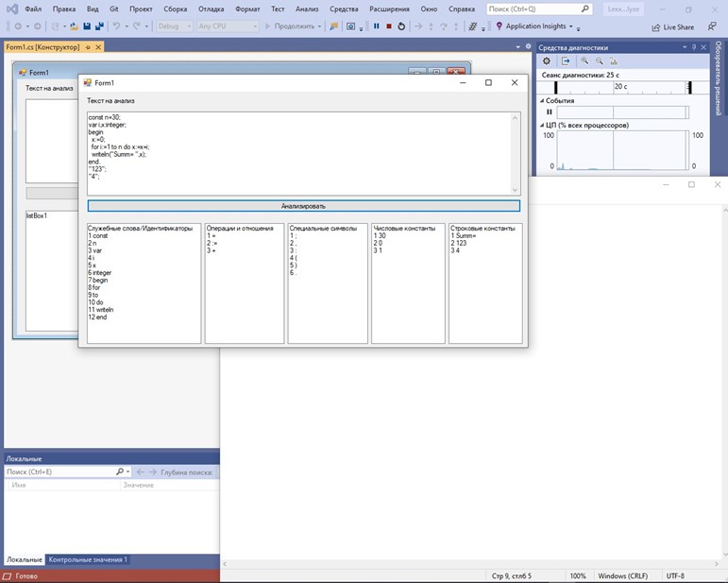Zoom in on the diagnostics timeline
Screen dimensions: 728x583
click(x=584, y=60)
